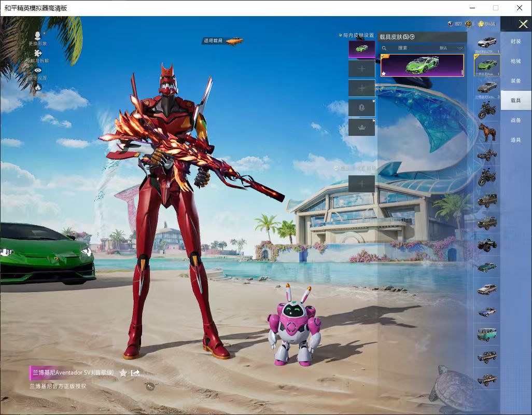The height and width of the screenshot is (415, 532).
Task: Select the first brown jeep thumbnail
Action: point(487,200)
